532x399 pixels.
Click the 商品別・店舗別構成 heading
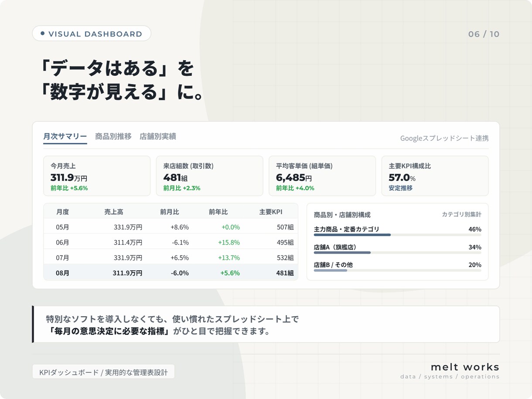pyautogui.click(x=342, y=215)
